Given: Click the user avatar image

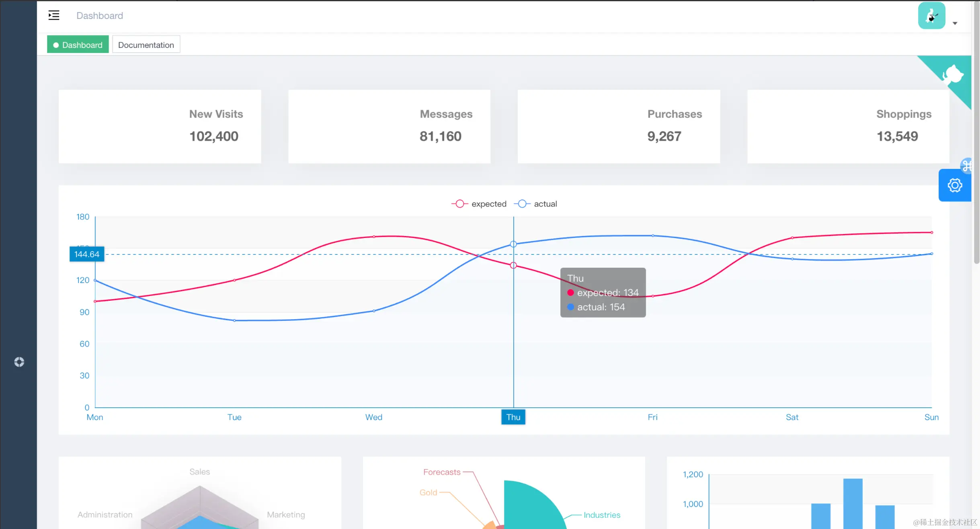Looking at the screenshot, I should (x=931, y=16).
